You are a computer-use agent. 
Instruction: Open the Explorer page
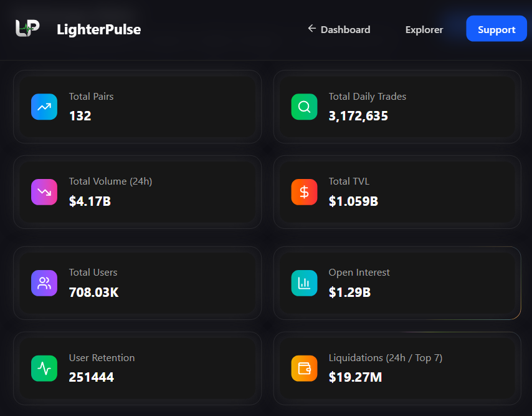(424, 29)
